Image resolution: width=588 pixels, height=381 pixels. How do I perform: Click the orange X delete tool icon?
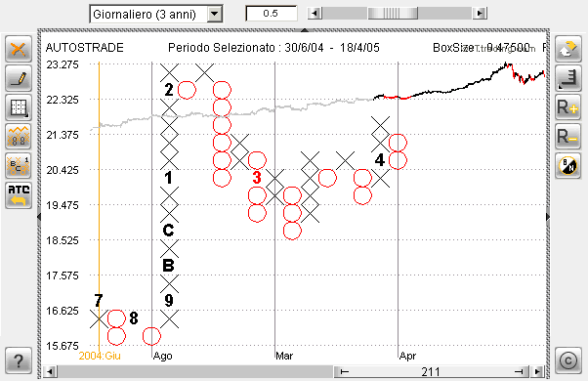[19, 49]
